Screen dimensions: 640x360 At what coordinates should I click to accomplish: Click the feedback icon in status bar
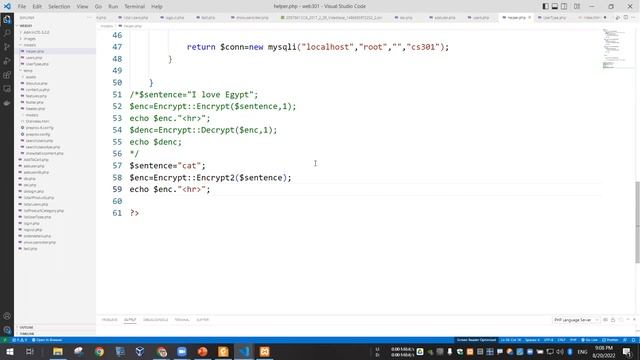click(625, 340)
